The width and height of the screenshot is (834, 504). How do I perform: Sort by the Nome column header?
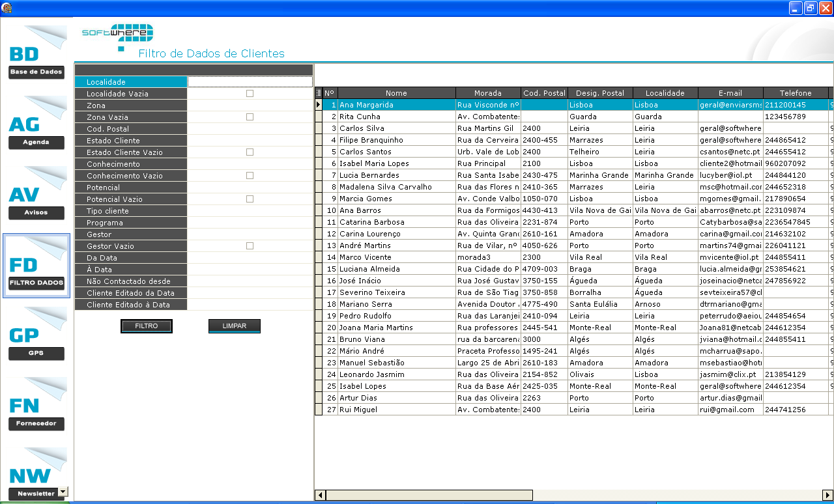coord(396,93)
